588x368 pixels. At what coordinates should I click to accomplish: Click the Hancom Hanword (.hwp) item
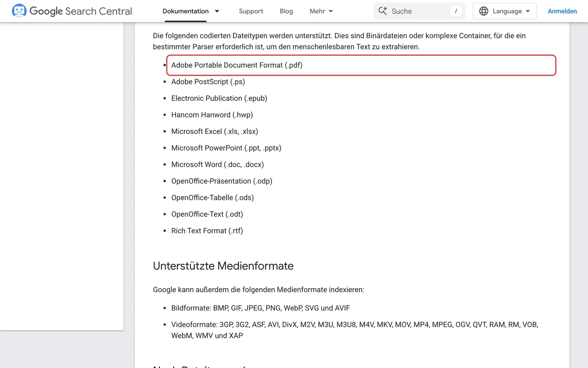[x=212, y=115]
